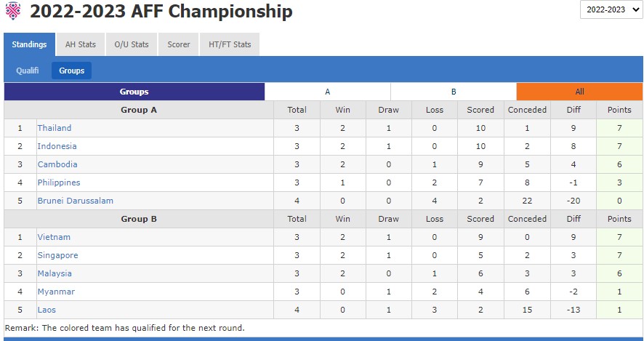Viewport: 644px width, 341px height.
Task: Click the Myanmar team link
Action: [x=56, y=292]
